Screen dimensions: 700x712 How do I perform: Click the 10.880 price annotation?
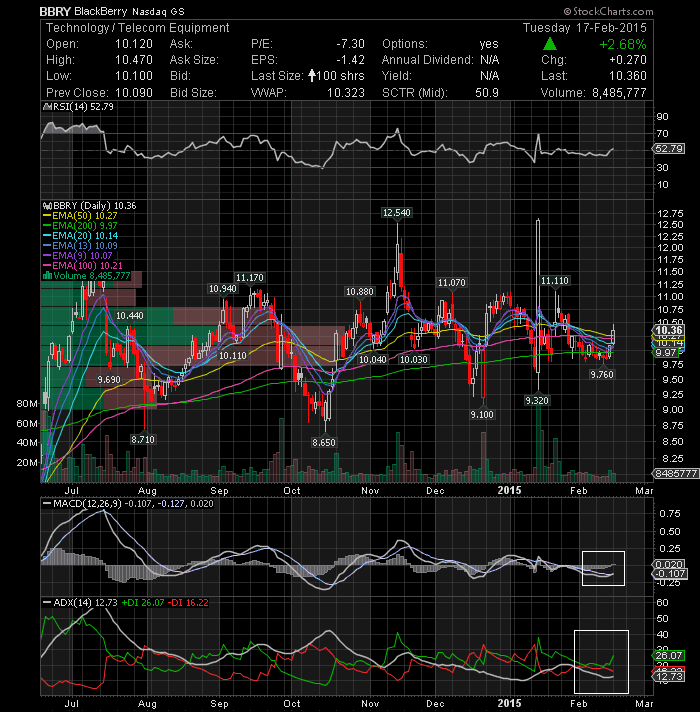pos(360,292)
